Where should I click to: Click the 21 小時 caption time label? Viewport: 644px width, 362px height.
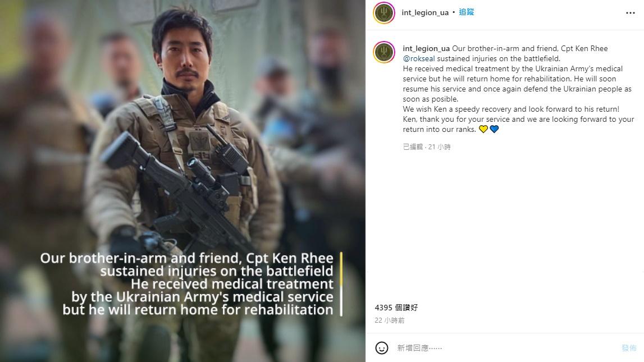click(x=440, y=147)
